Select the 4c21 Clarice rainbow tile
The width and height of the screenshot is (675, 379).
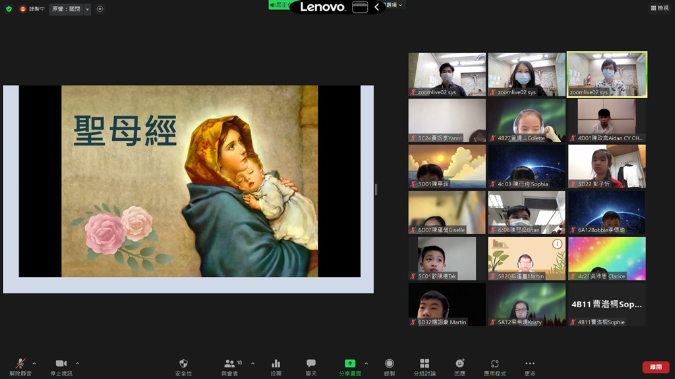[607, 258]
